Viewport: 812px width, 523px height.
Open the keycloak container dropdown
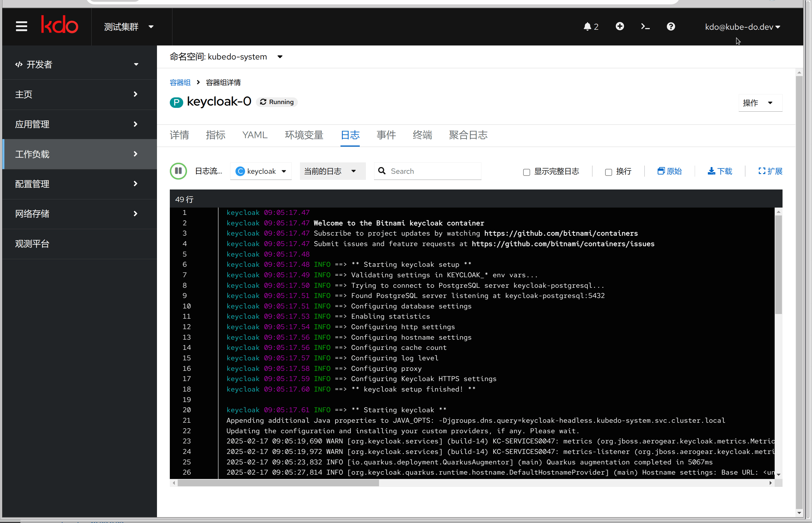point(261,171)
